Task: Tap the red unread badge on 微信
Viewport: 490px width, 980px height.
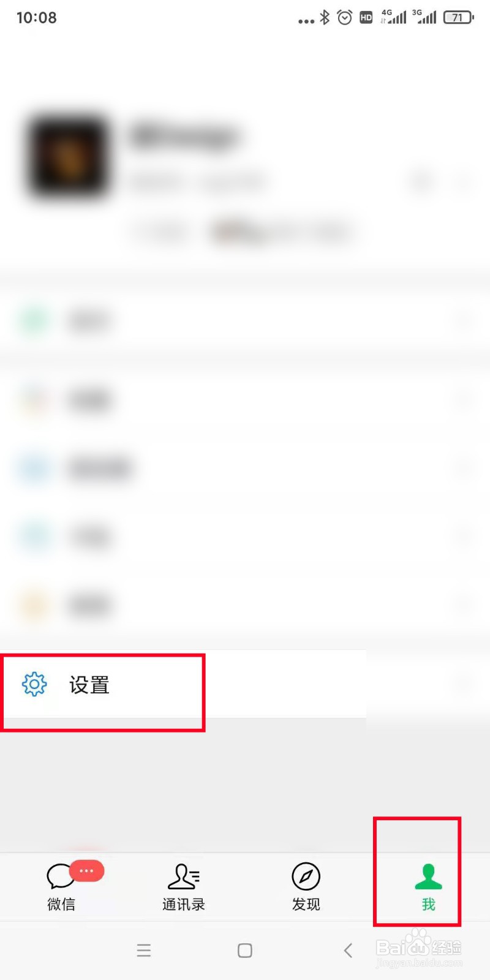Action: click(86, 870)
